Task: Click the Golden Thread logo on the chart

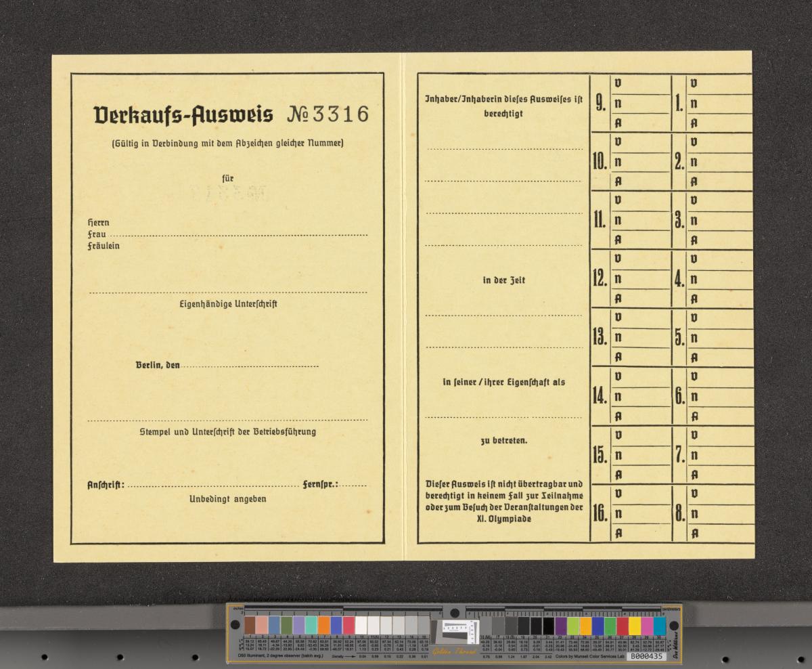Action: [454, 651]
